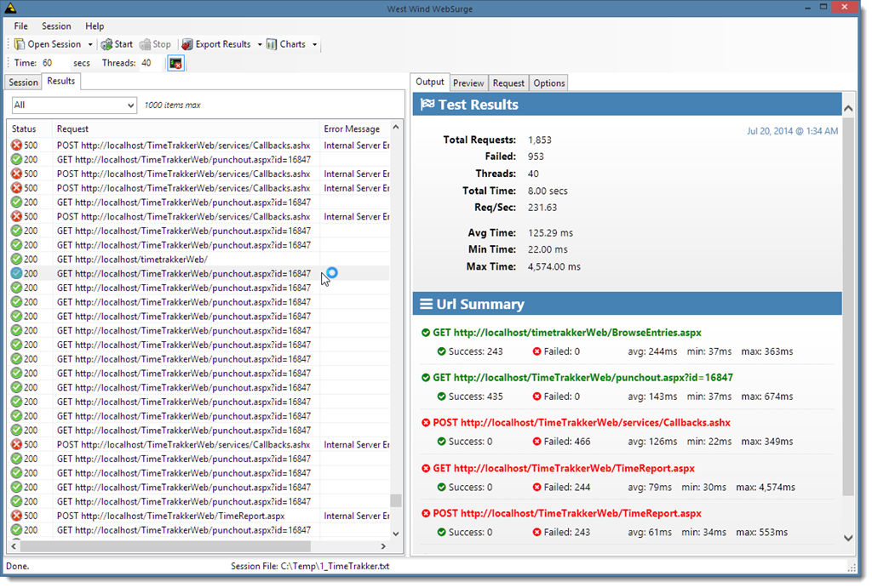Switch to the Request tab
Screen dimensions: 872x588
(x=508, y=83)
